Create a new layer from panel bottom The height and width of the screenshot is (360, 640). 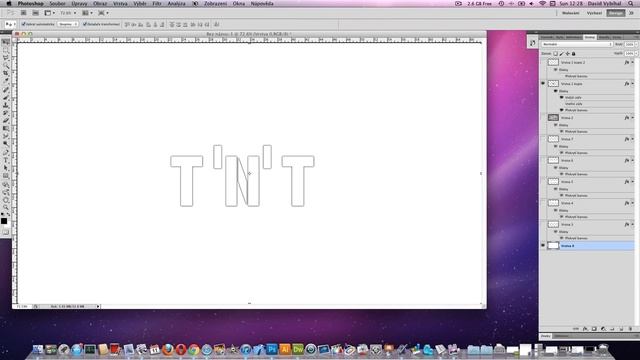[621, 329]
